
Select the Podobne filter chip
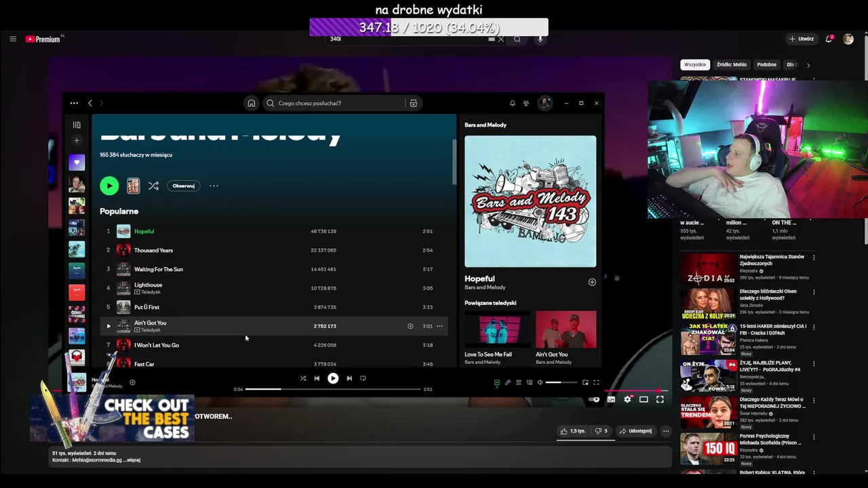(767, 64)
